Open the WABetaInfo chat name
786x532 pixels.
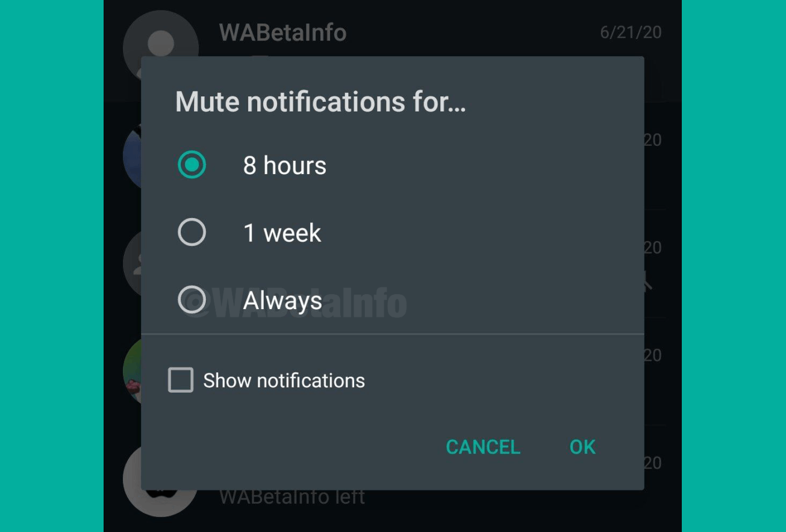(282, 33)
